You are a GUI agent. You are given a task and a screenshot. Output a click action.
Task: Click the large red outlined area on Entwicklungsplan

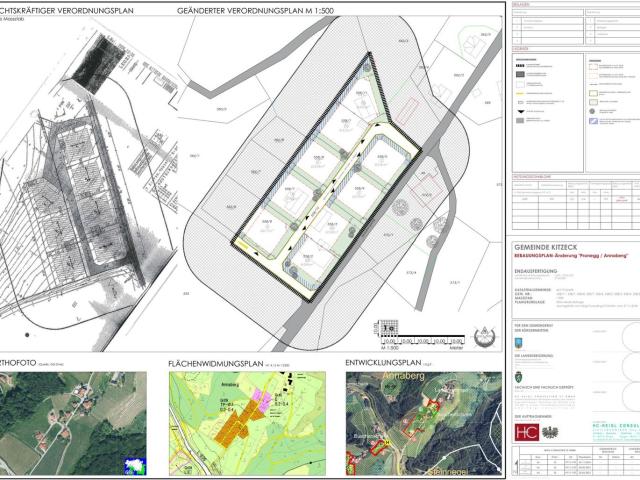pyautogui.click(x=422, y=418)
